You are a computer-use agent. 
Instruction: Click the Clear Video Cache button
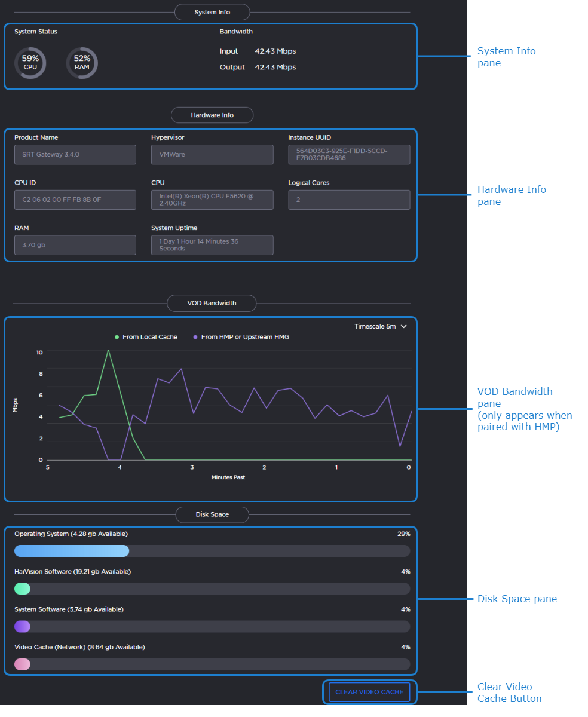[369, 692]
